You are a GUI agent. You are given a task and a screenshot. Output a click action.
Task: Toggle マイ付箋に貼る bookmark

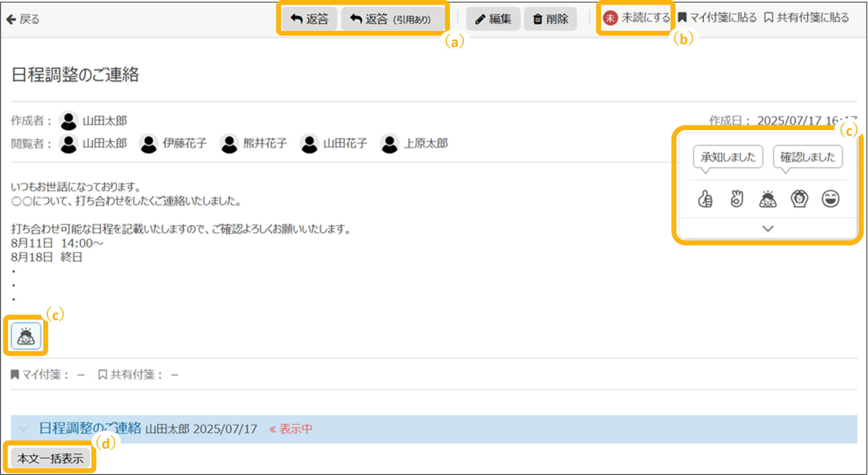point(717,18)
